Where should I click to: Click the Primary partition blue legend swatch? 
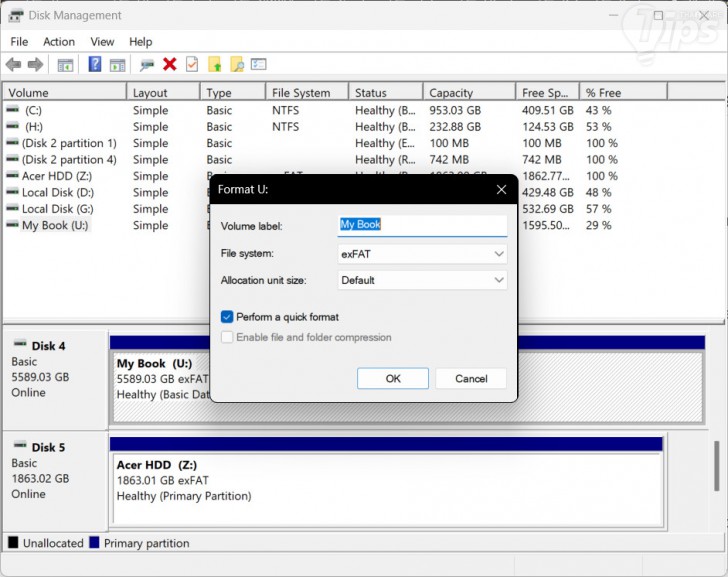point(94,542)
